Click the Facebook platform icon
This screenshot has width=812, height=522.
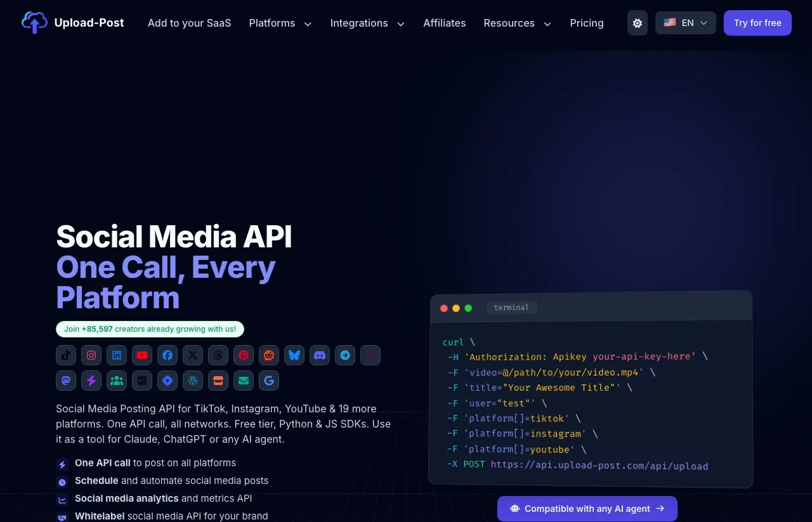tap(167, 355)
